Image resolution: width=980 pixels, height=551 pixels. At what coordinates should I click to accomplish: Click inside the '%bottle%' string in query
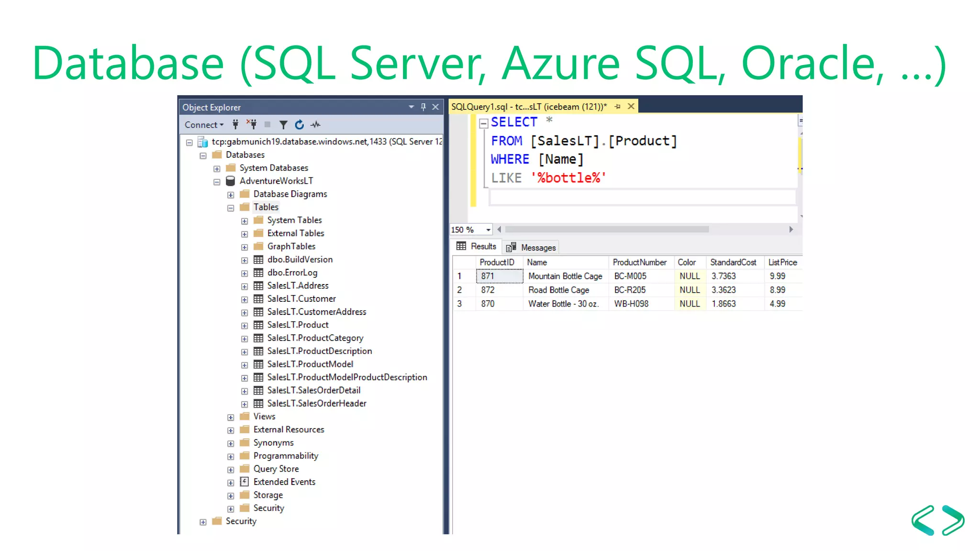[x=568, y=178]
